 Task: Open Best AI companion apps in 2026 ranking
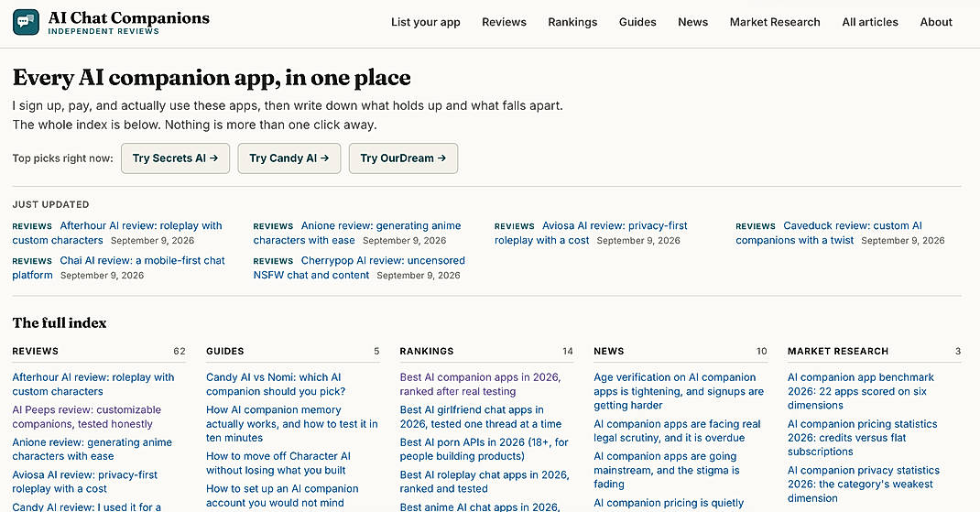tap(480, 384)
